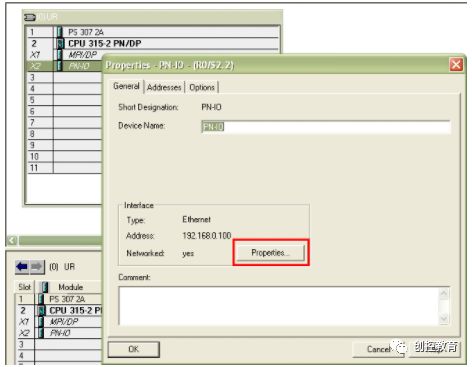
Task: Click the Comment box scroll up arrow
Action: coord(444,293)
